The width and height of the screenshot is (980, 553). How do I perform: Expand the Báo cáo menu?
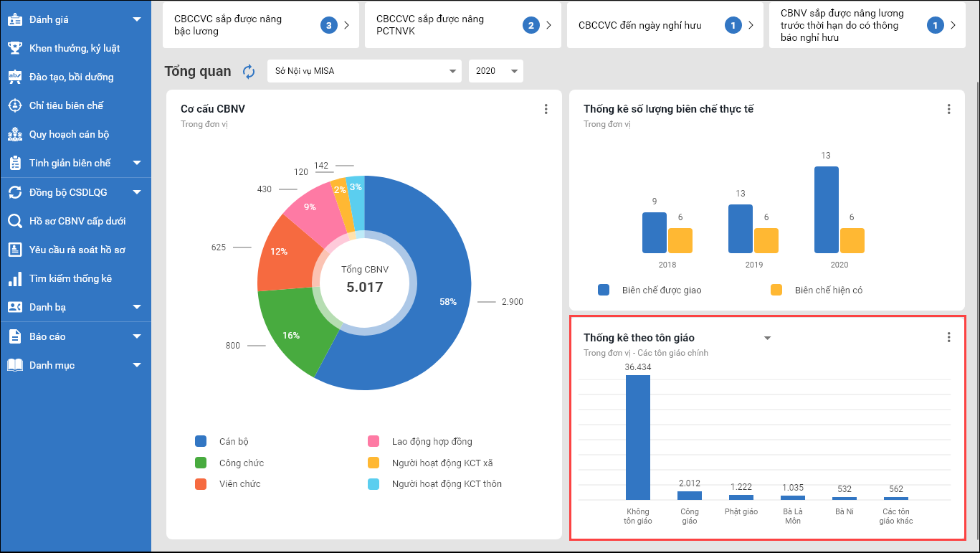coord(137,336)
